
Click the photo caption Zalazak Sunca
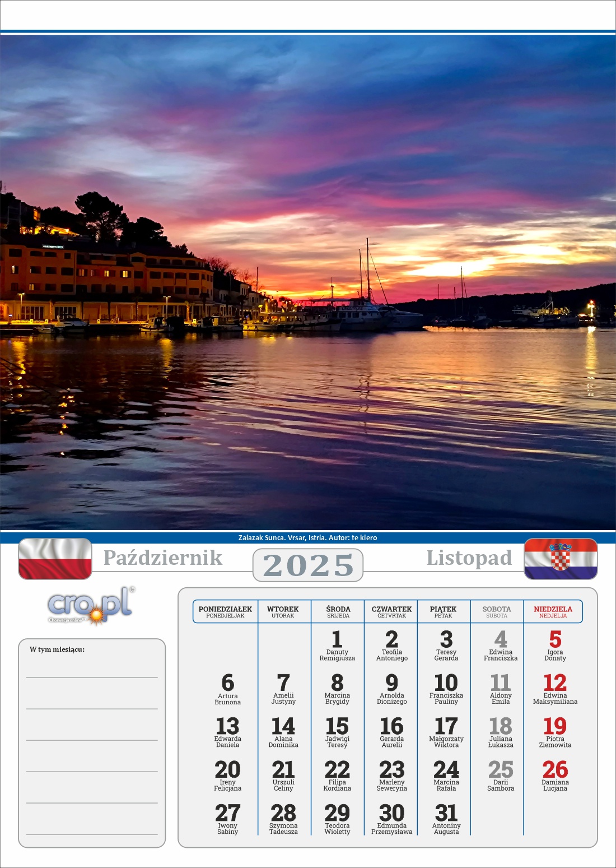307,537
